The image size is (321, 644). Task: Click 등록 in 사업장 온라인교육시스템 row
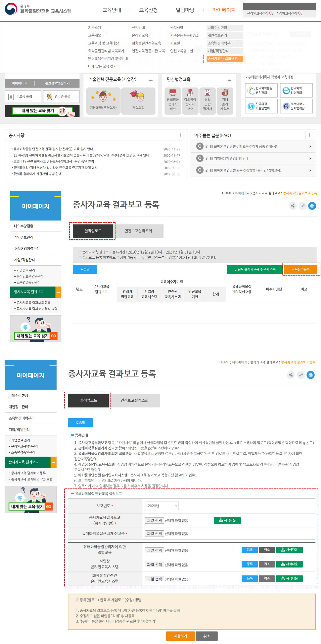(250, 564)
